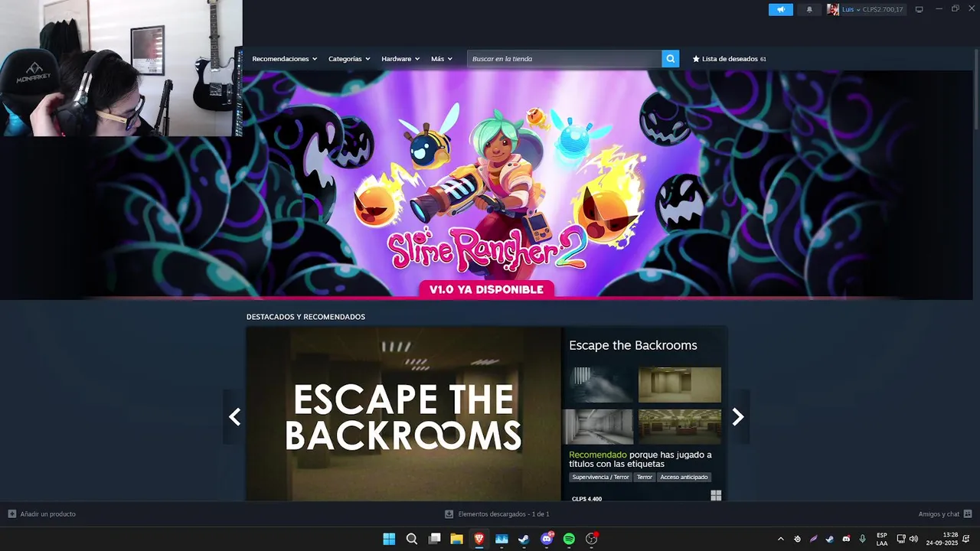980x551 pixels.
Task: Switch to Brave browser on the taskbar
Action: tap(479, 539)
